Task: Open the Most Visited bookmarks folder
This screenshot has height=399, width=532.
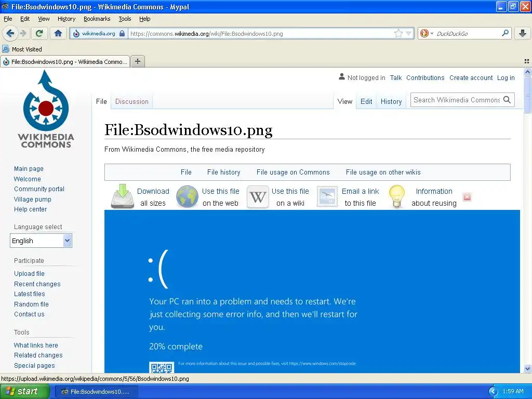Action: point(22,49)
